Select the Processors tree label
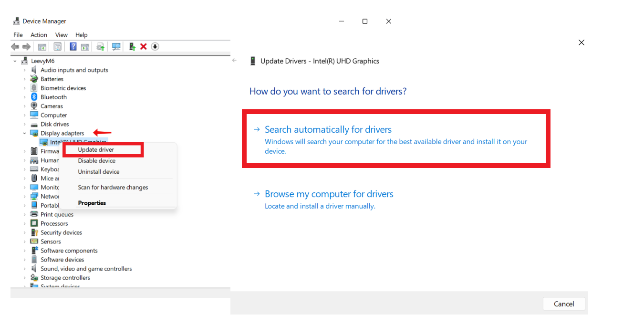The width and height of the screenshot is (644, 336). click(54, 223)
